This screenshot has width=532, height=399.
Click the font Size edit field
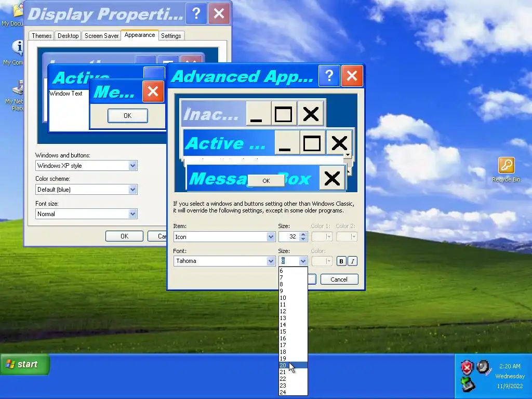[289, 261]
